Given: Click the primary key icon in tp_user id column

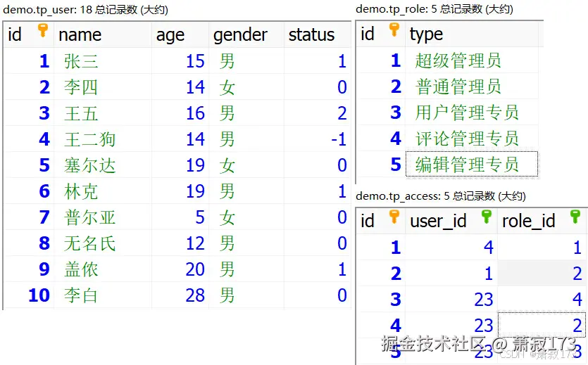Looking at the screenshot, I should [x=43, y=30].
